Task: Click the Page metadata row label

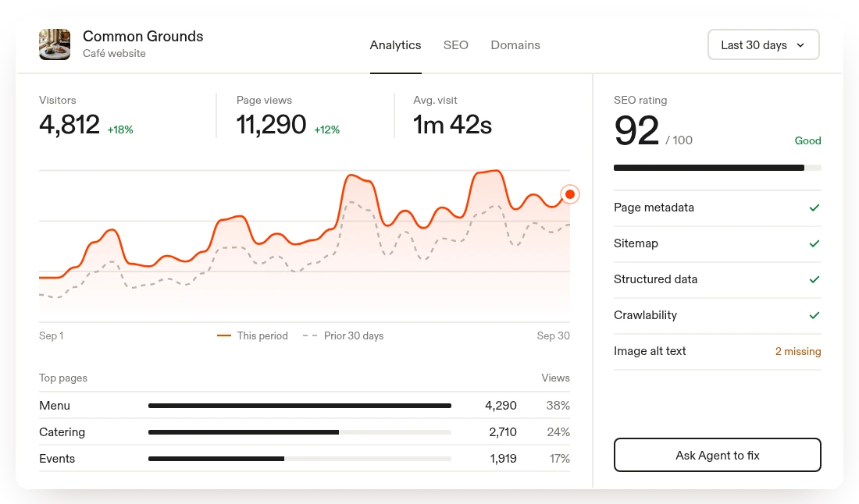Action: (654, 208)
